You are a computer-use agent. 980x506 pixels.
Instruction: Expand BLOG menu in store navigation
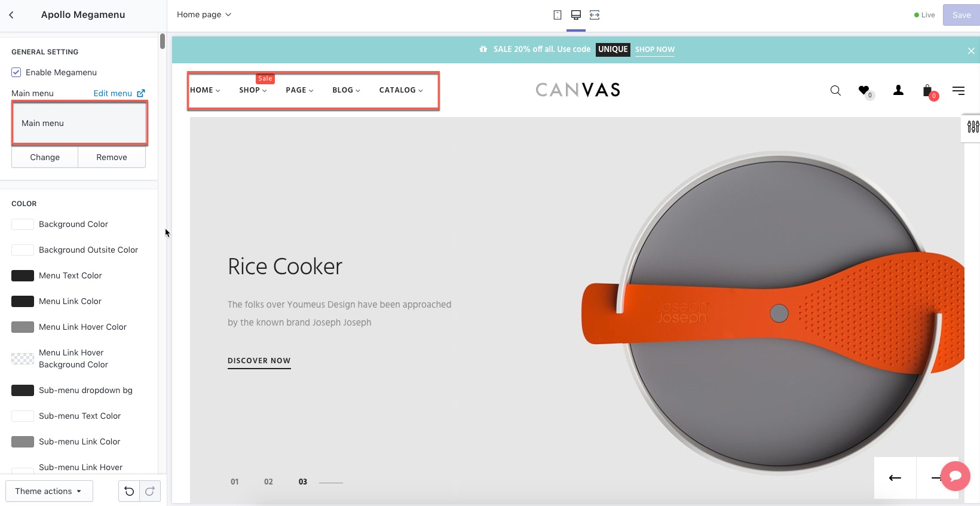pos(346,90)
